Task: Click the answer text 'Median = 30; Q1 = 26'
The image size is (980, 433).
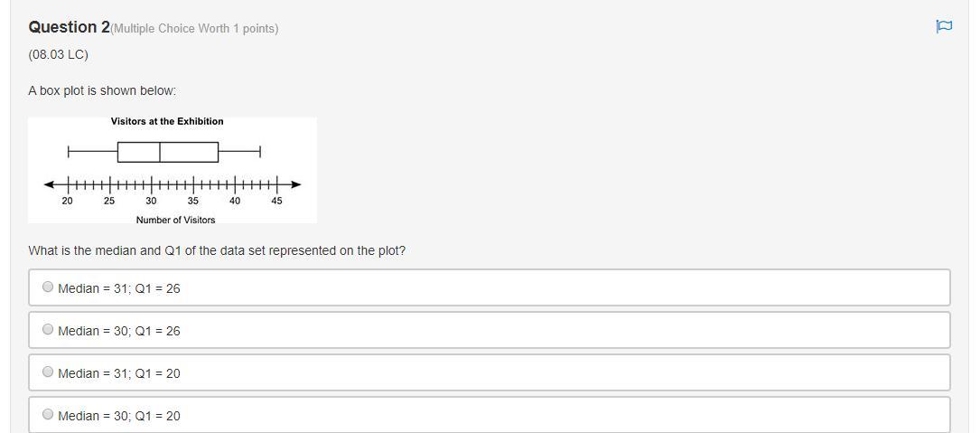Action: (118, 331)
